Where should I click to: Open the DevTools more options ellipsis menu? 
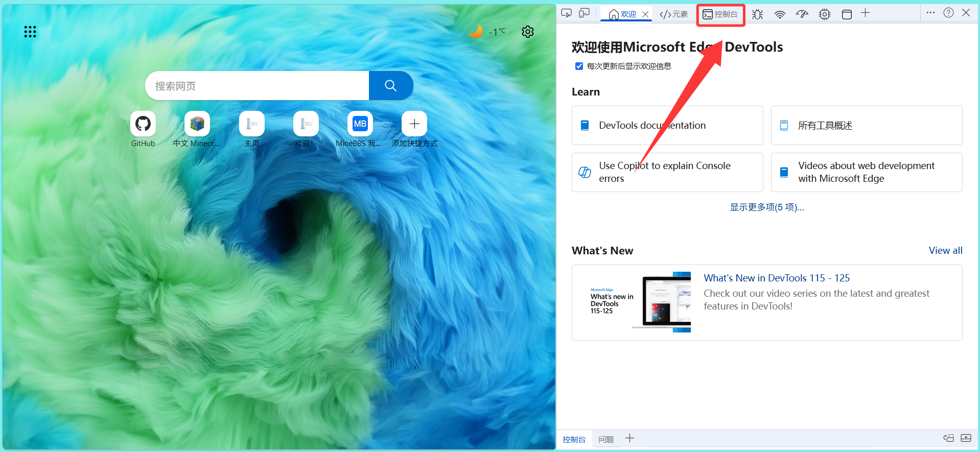930,13
